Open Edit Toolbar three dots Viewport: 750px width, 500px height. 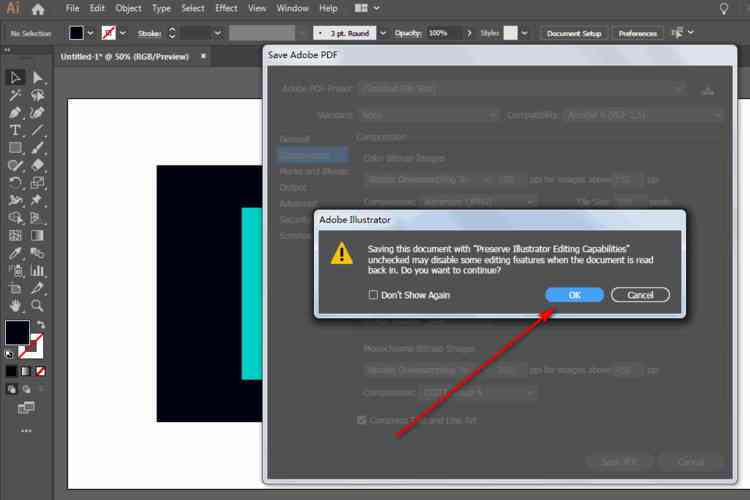[x=26, y=431]
